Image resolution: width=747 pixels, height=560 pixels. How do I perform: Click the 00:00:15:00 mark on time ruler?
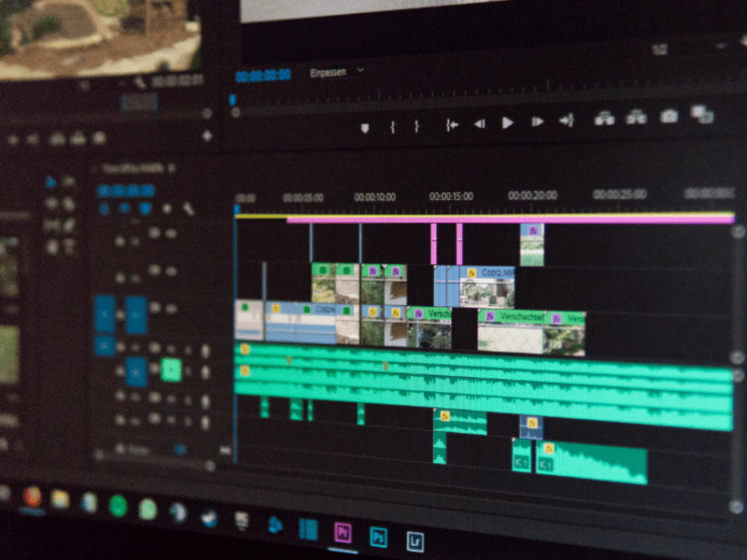(x=451, y=197)
